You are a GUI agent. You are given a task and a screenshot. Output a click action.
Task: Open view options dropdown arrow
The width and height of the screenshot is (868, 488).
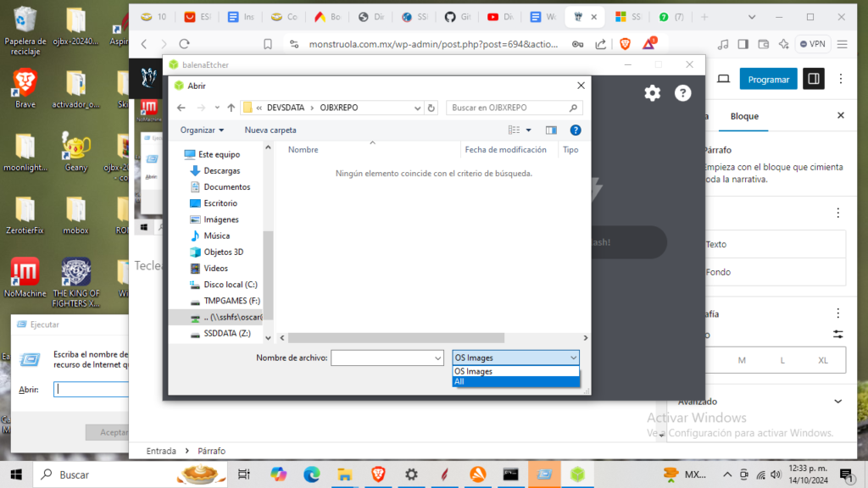(529, 130)
